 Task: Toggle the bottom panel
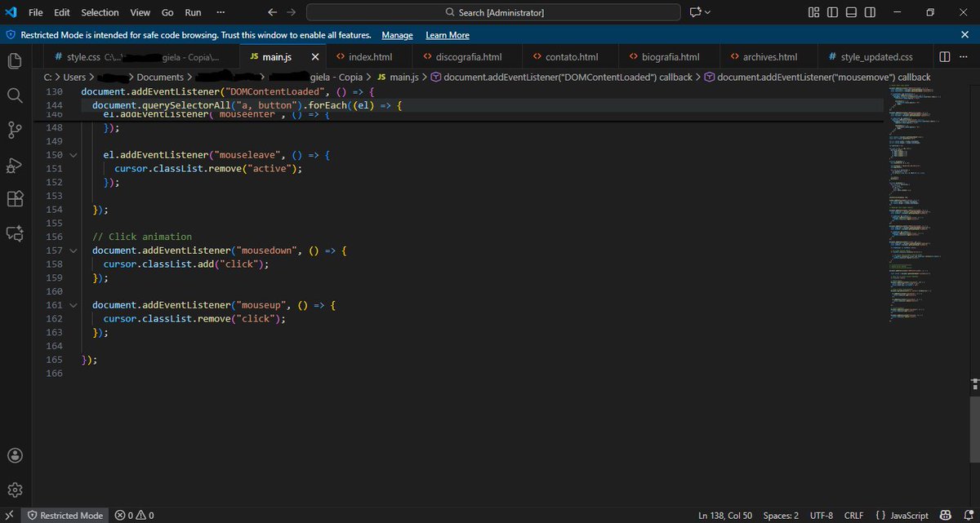click(852, 12)
